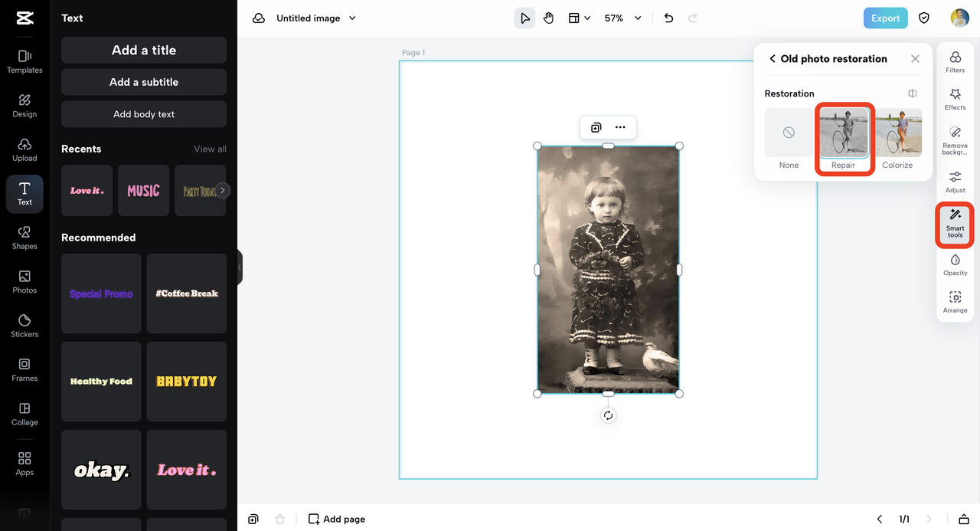Click the duplicate icon above the photo
Screen dimensions: 980x531
click(x=596, y=127)
